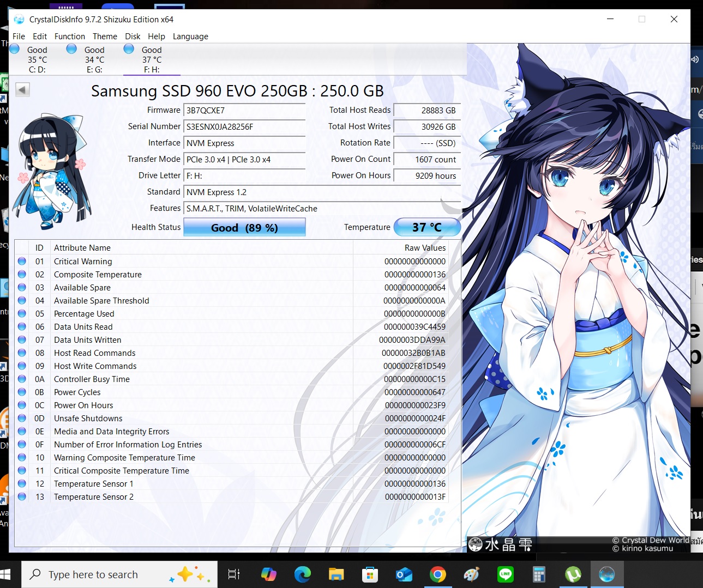Click the Good (89 %) health status button

244,227
